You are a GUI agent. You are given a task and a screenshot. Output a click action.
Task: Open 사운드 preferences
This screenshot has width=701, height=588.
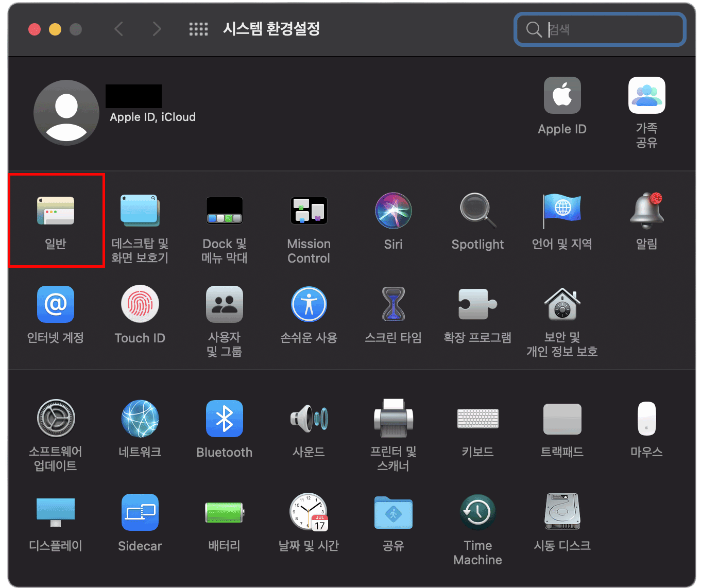click(x=309, y=418)
